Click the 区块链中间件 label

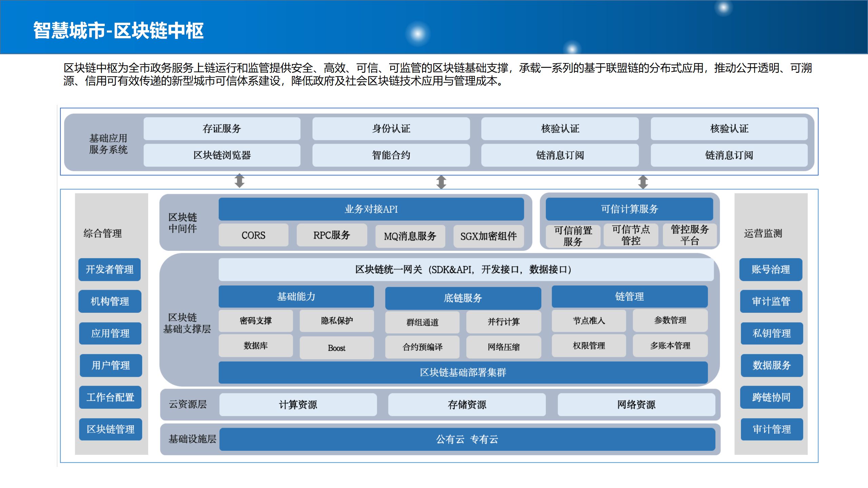pyautogui.click(x=183, y=223)
